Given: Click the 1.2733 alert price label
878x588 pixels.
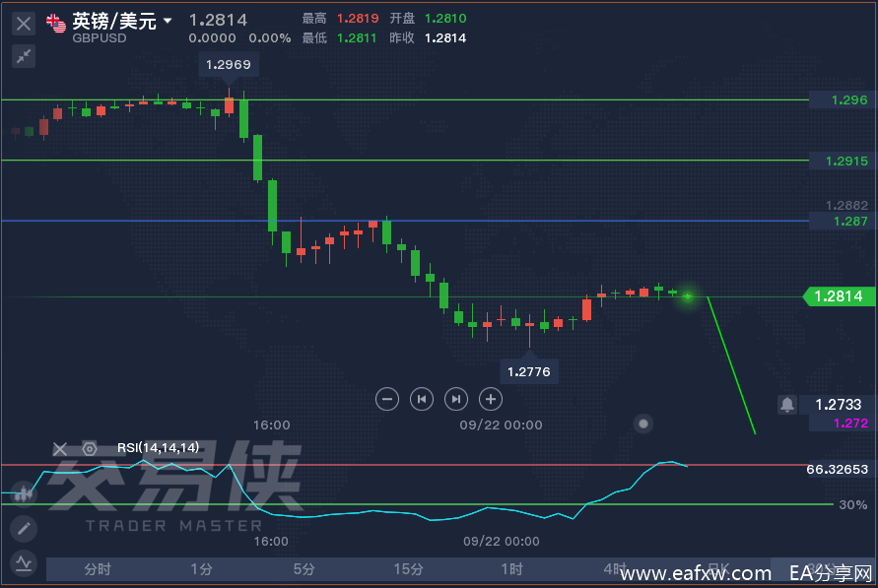Looking at the screenshot, I should (838, 404).
